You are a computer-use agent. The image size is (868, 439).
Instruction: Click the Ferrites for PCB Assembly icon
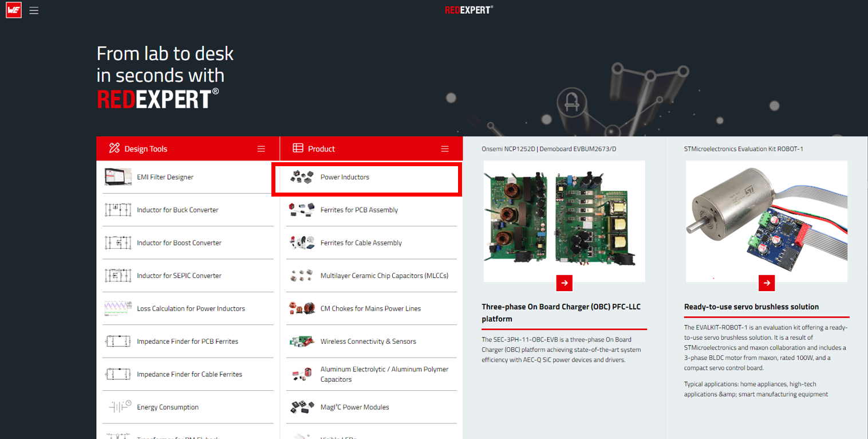pos(302,210)
